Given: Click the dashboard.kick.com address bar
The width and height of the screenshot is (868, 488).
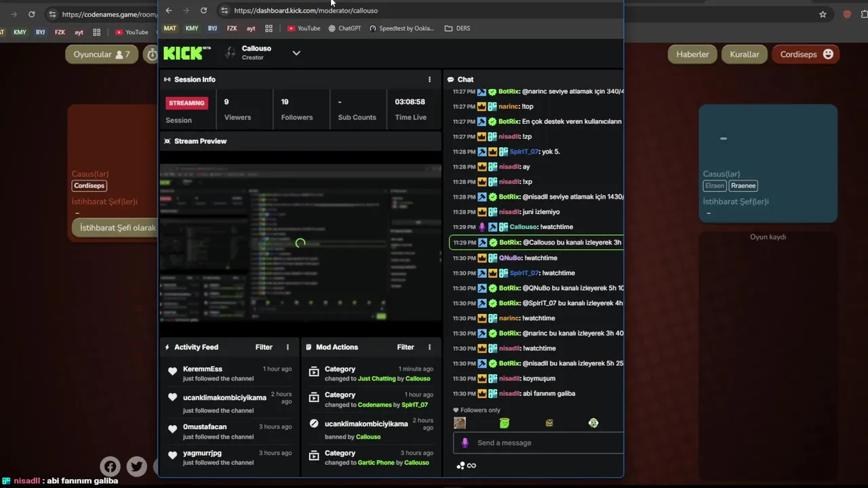Looking at the screenshot, I should [306, 10].
